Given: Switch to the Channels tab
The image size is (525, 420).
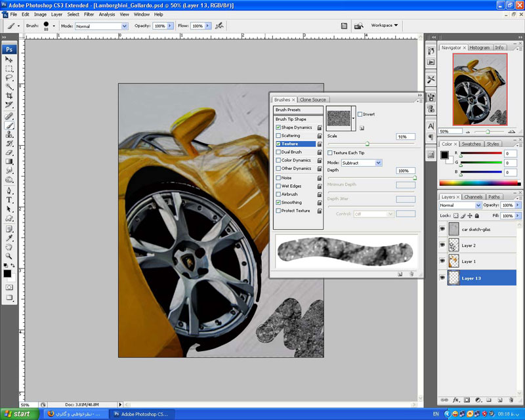Looking at the screenshot, I should point(473,197).
